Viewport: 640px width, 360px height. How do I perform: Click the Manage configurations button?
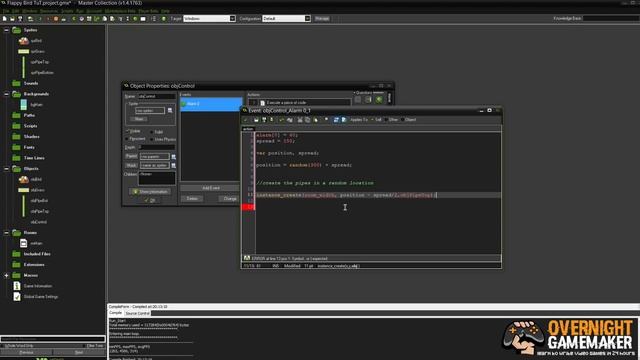tap(322, 19)
